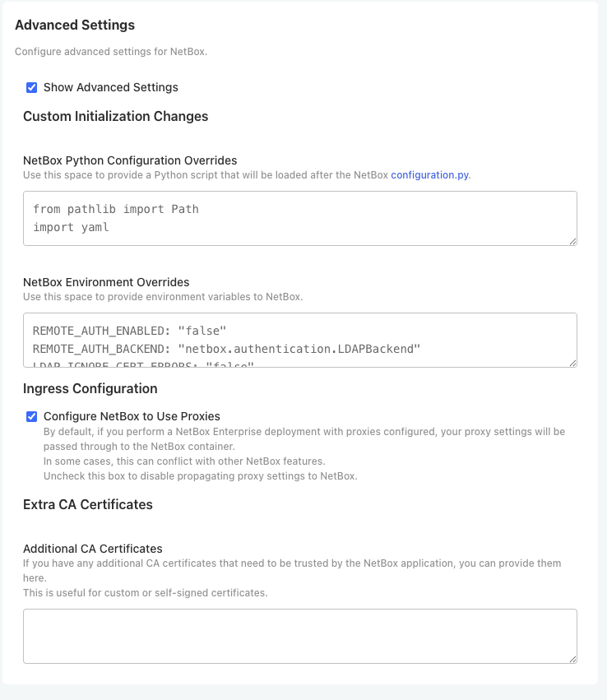
Task: Click the blue configuration.py hyperlink text
Action: pyautogui.click(x=431, y=175)
